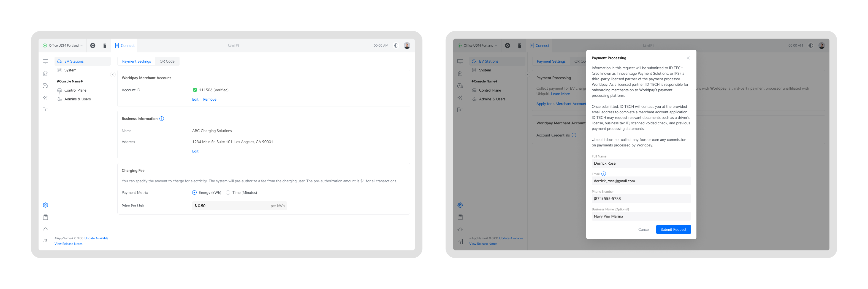The width and height of the screenshot is (868, 289).
Task: Click the alarm siren icon, right mockup
Action: pyautogui.click(x=460, y=230)
